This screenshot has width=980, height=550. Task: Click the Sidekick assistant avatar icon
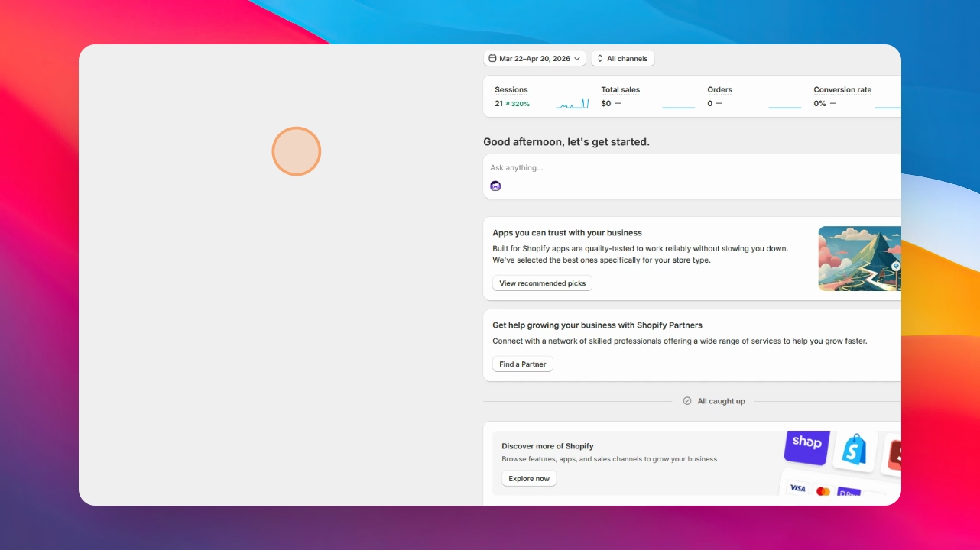(495, 186)
